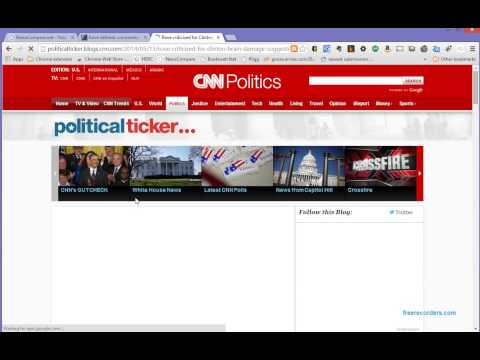Open the News from Capitol Hill thumbnail
This screenshot has width=480, height=360.
pos(309,173)
